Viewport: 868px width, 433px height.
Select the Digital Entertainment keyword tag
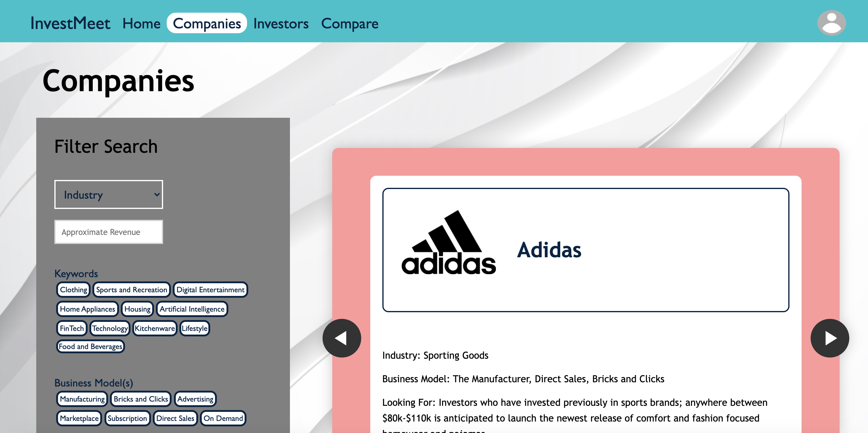pos(210,290)
